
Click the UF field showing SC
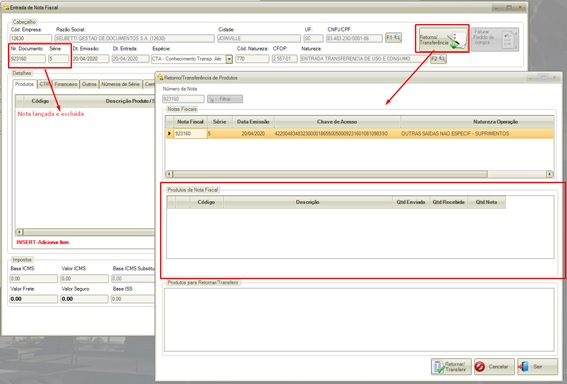point(313,38)
